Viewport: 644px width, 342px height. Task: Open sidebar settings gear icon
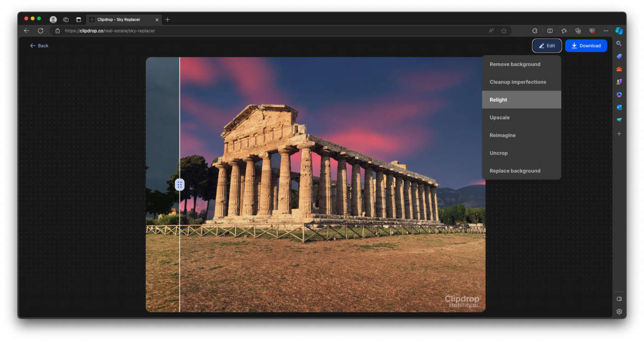coord(619,312)
